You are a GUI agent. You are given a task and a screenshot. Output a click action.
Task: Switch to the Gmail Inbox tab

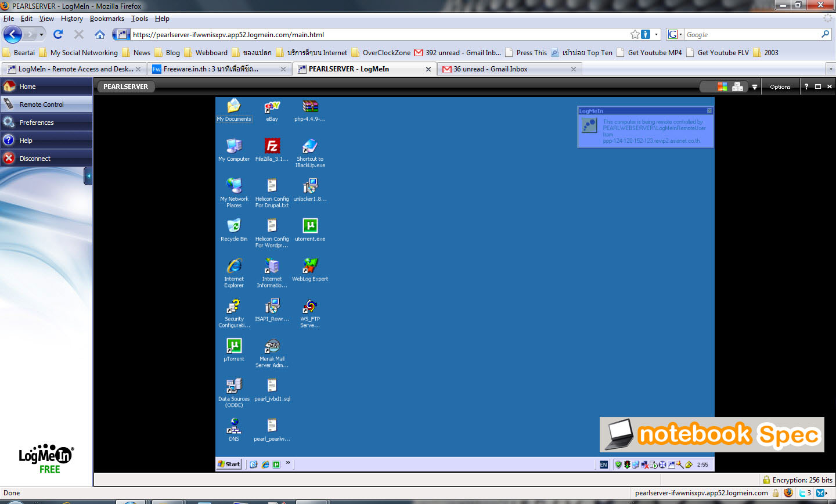coord(490,69)
